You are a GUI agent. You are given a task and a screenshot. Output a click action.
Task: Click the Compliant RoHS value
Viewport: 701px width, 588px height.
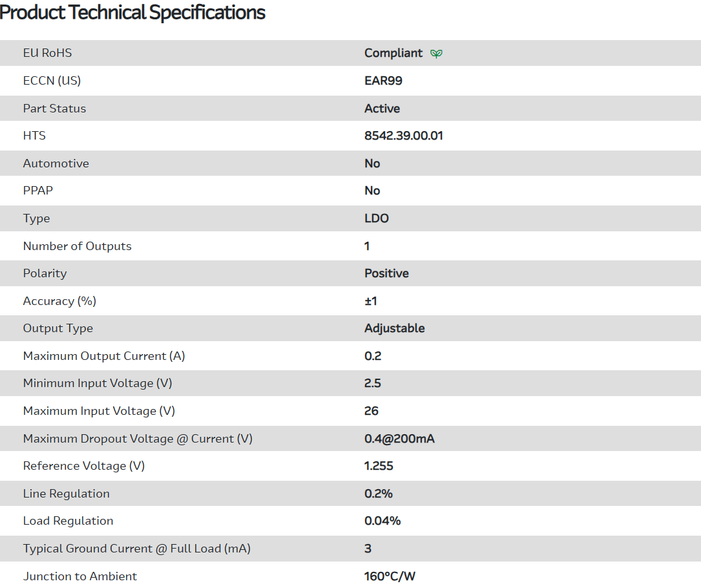(393, 53)
